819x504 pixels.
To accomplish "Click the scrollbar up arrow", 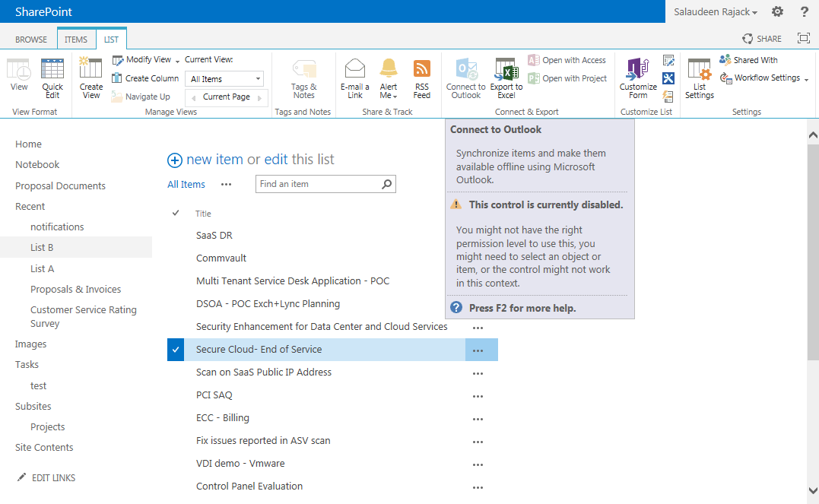I will click(813, 135).
